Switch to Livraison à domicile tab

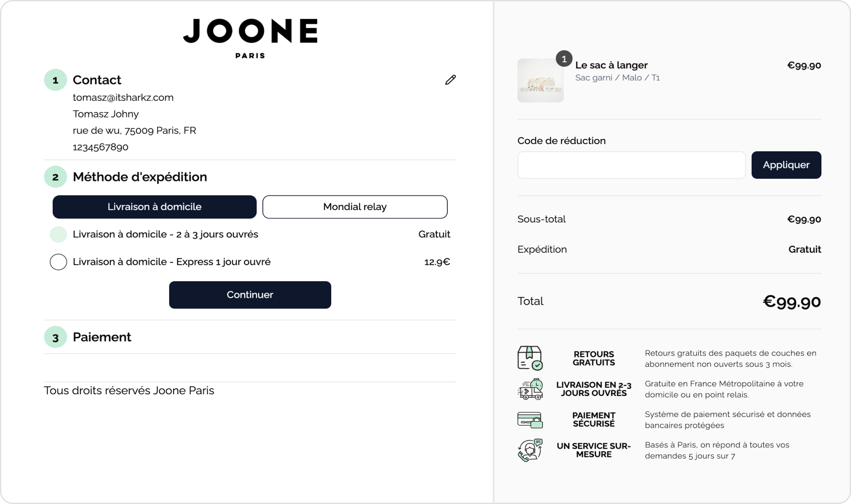click(155, 207)
